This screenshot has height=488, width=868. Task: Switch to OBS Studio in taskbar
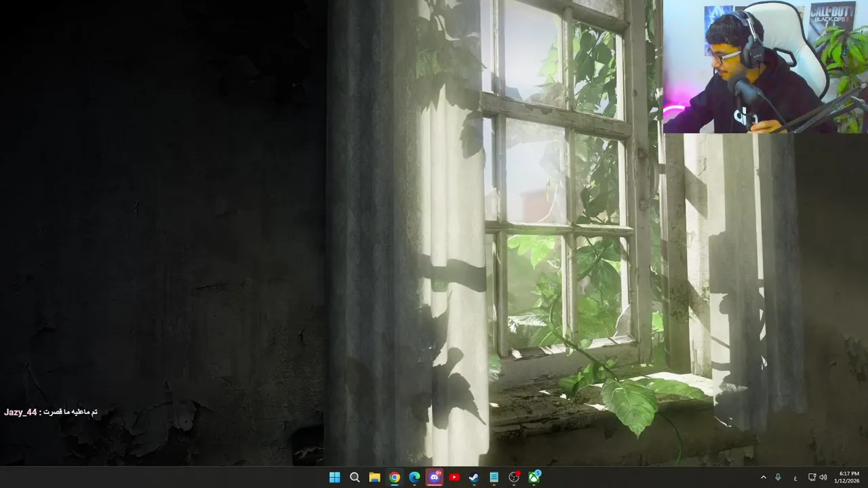[x=514, y=477]
